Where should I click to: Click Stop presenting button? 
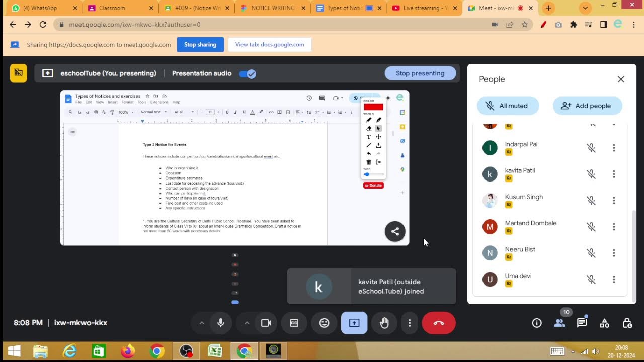point(420,73)
